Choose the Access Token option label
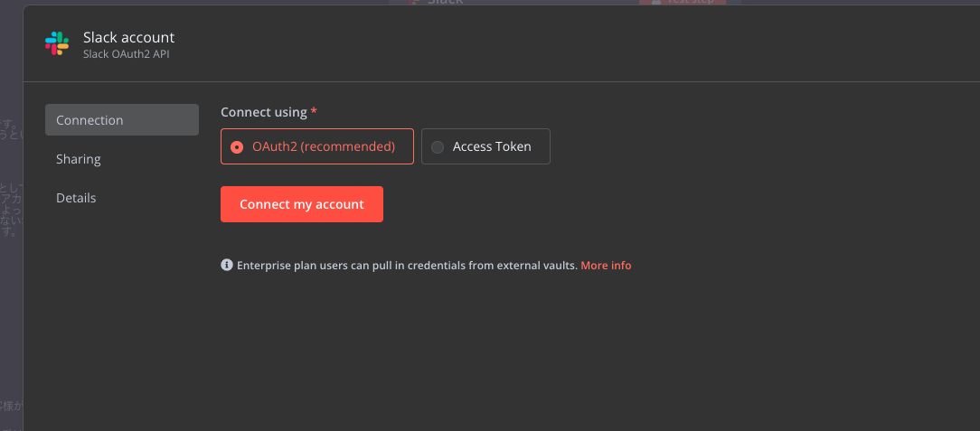980x431 pixels. (492, 146)
